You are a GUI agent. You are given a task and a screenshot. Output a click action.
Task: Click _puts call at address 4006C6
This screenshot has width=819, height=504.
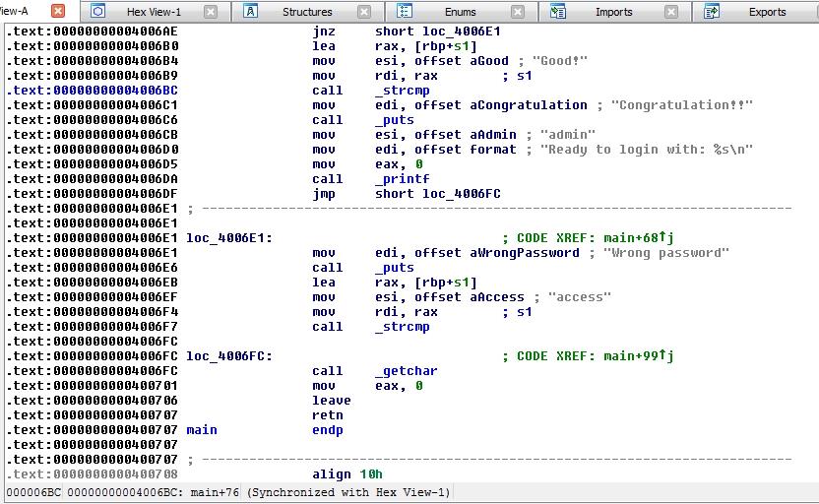tap(395, 120)
